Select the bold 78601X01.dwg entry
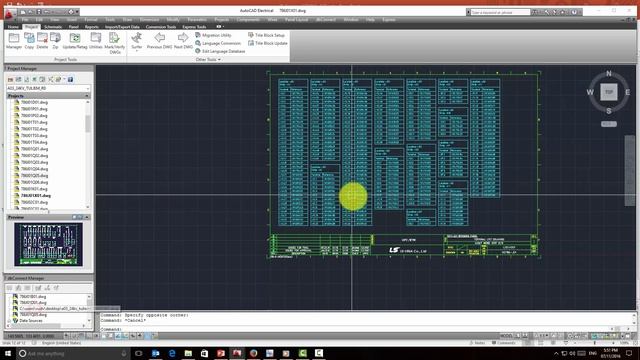 click(x=36, y=196)
